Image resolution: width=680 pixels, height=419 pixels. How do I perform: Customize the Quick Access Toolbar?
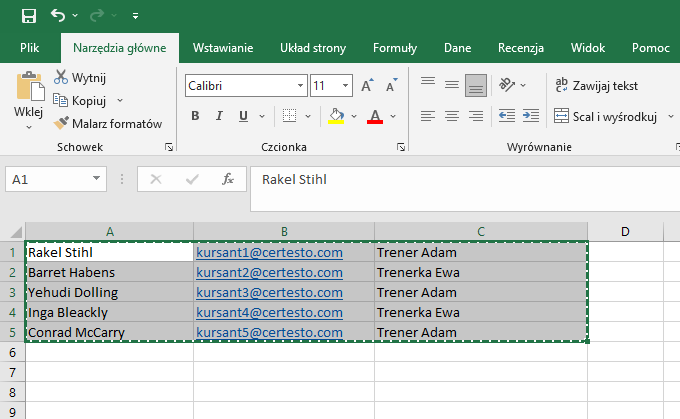click(135, 16)
